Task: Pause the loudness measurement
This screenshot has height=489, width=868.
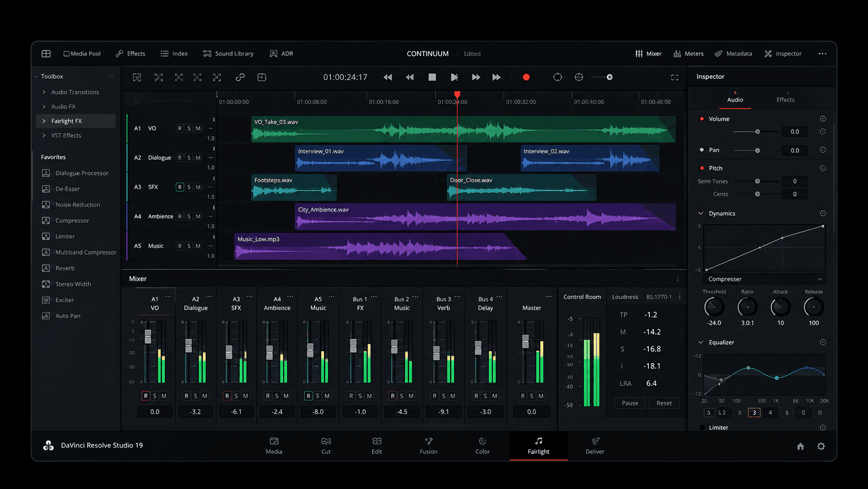Action: tap(630, 403)
